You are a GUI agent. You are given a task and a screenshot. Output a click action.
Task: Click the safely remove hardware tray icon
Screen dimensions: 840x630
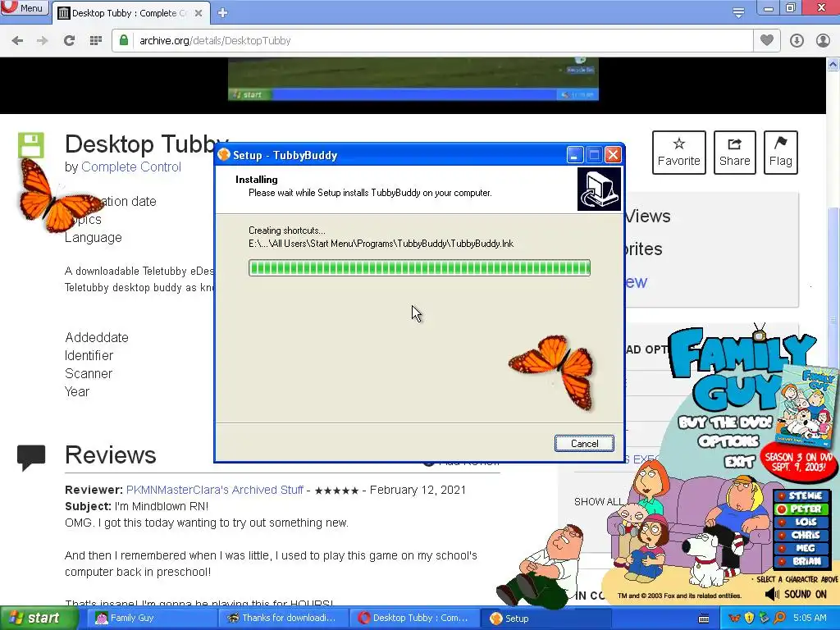(x=765, y=619)
